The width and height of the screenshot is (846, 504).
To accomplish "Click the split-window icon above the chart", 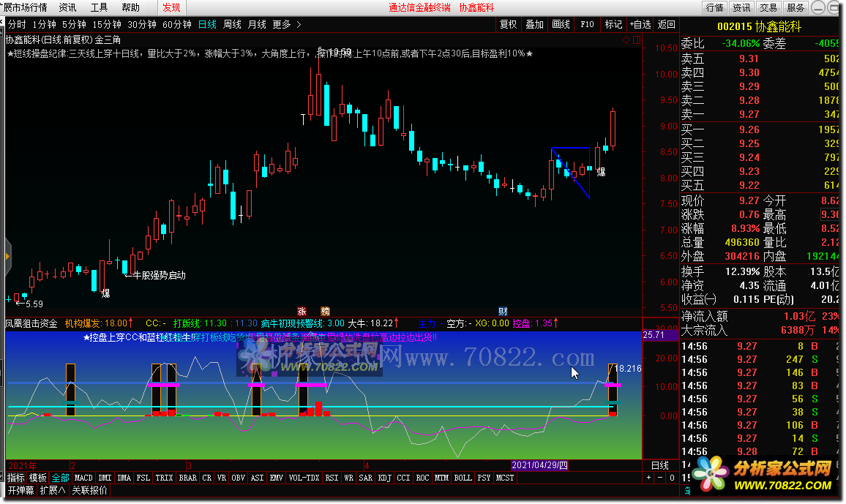I will pyautogui.click(x=637, y=40).
